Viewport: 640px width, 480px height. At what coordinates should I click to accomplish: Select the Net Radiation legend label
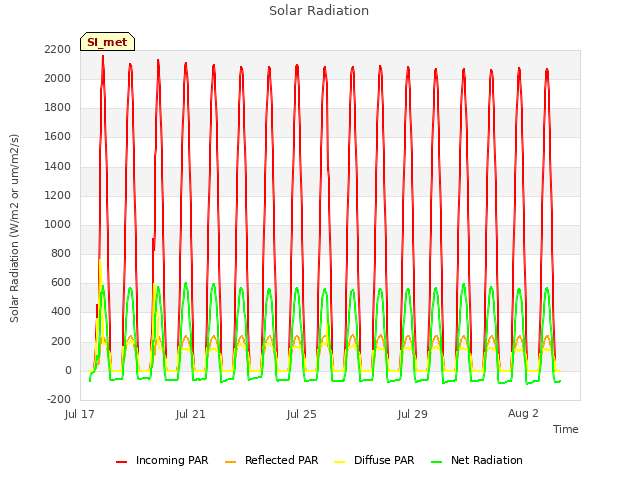(487, 460)
